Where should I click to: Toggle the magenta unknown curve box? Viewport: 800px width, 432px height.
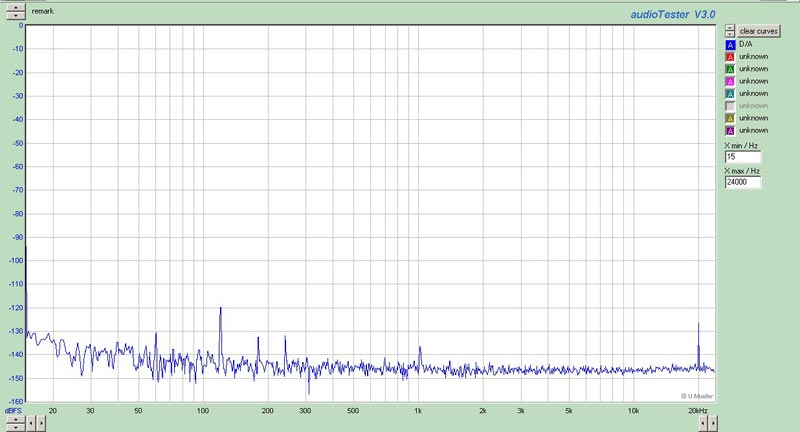click(730, 82)
